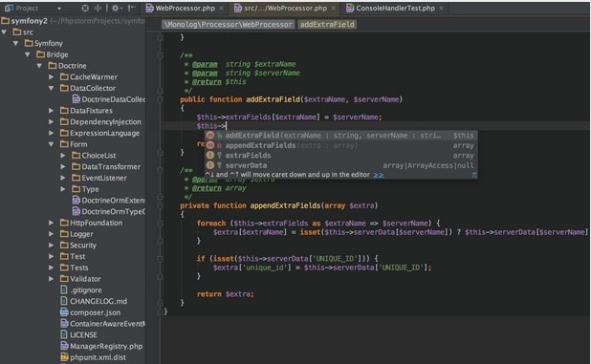591x364 pixels.
Task: Collapse the Symfony folder arrow
Action: [16, 43]
